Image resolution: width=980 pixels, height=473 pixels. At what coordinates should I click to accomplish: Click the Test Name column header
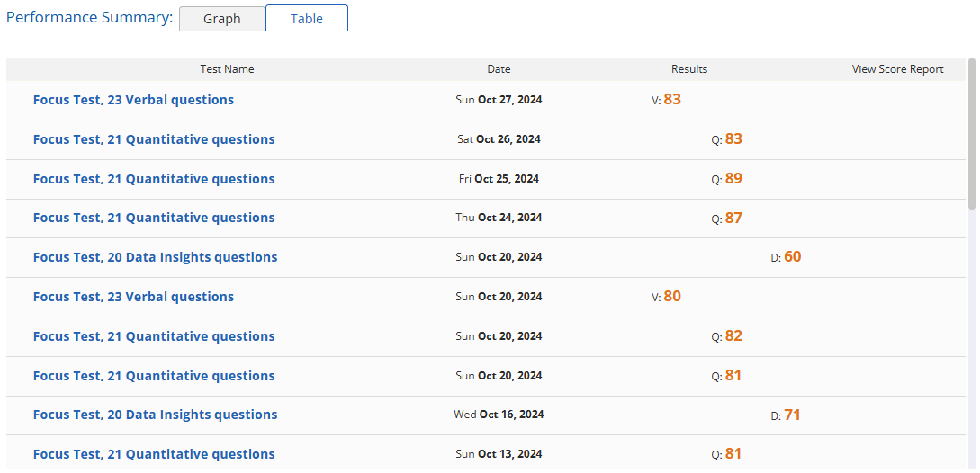(x=227, y=69)
